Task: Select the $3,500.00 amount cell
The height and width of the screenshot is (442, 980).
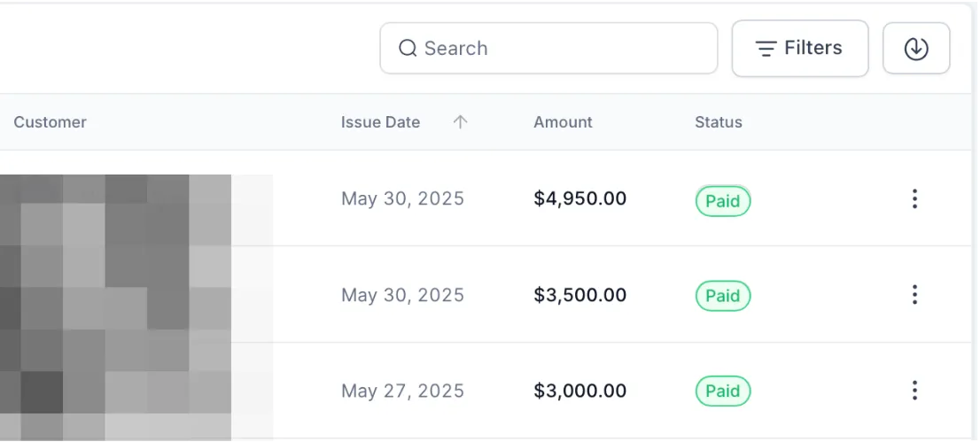Action: 579,295
